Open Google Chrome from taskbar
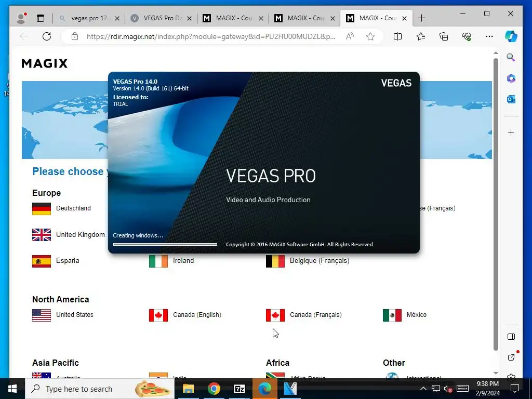This screenshot has width=532, height=399. coord(214,389)
